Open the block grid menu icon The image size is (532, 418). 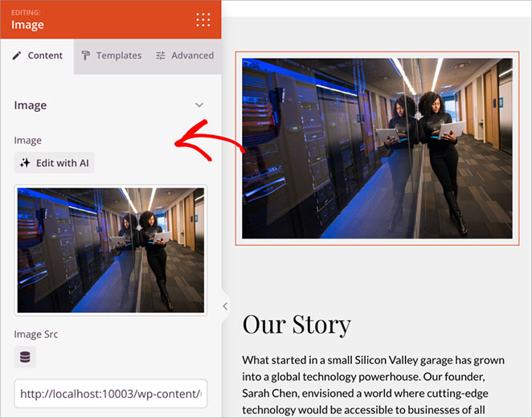(203, 19)
